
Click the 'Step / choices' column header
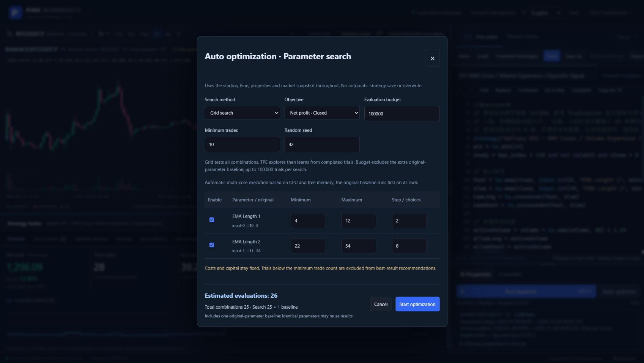tap(406, 200)
